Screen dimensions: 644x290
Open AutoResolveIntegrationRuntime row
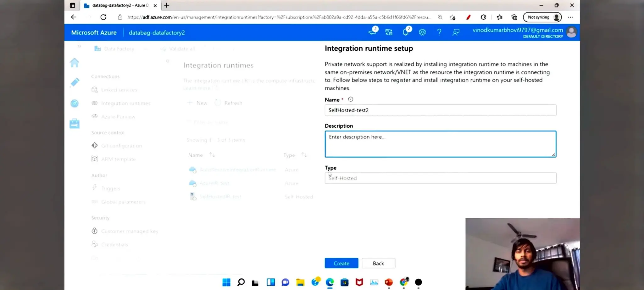click(x=238, y=170)
